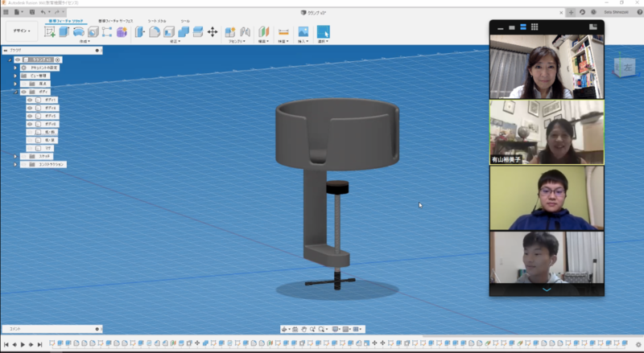
Task: Pick the Revolve tool
Action: [x=78, y=31]
